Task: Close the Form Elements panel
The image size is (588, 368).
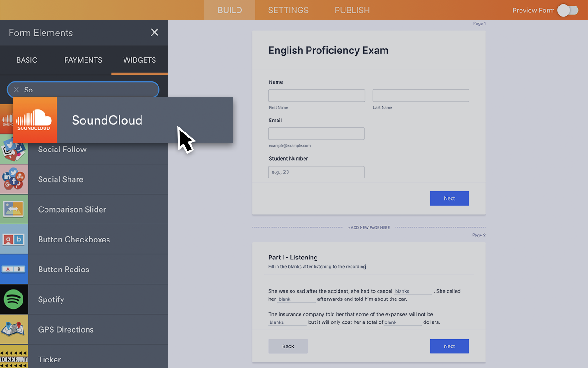Action: (154, 32)
